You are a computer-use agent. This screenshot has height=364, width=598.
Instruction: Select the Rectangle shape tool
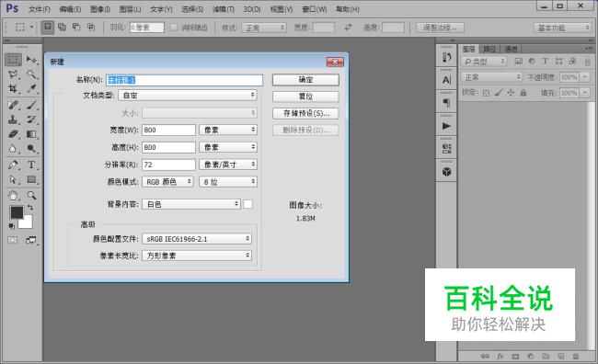[x=31, y=179]
